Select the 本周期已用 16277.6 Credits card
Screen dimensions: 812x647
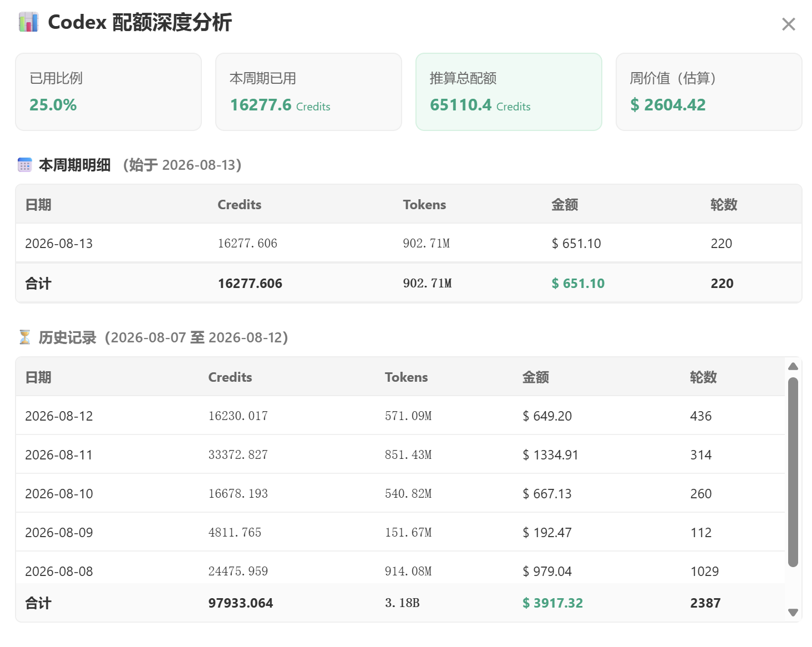[308, 92]
